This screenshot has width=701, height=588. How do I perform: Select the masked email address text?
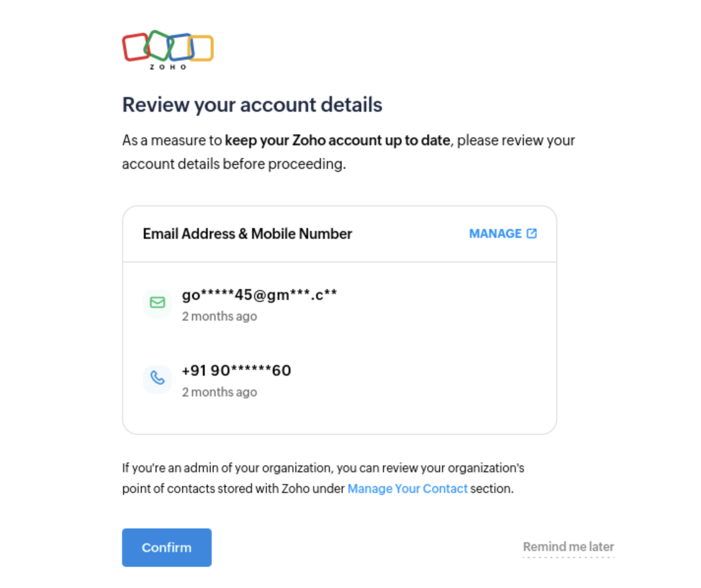point(259,295)
